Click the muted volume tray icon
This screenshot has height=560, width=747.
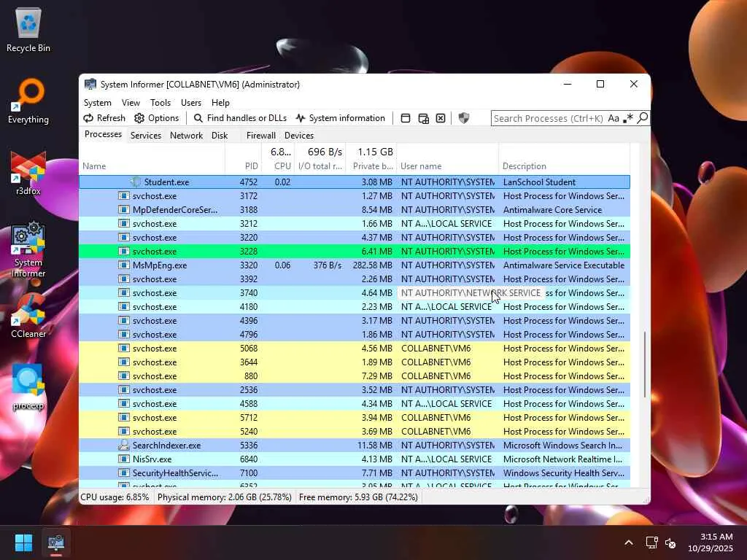(670, 542)
